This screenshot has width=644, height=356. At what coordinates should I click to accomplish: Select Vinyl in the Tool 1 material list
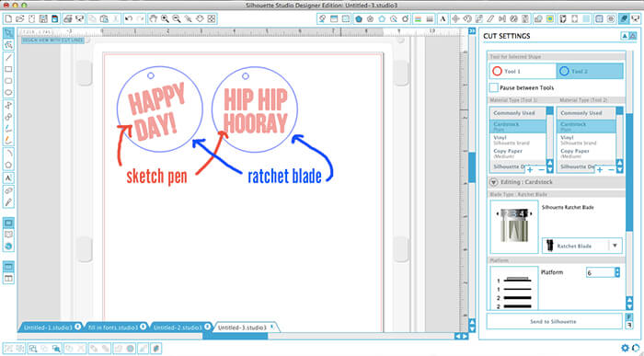tap(517, 140)
